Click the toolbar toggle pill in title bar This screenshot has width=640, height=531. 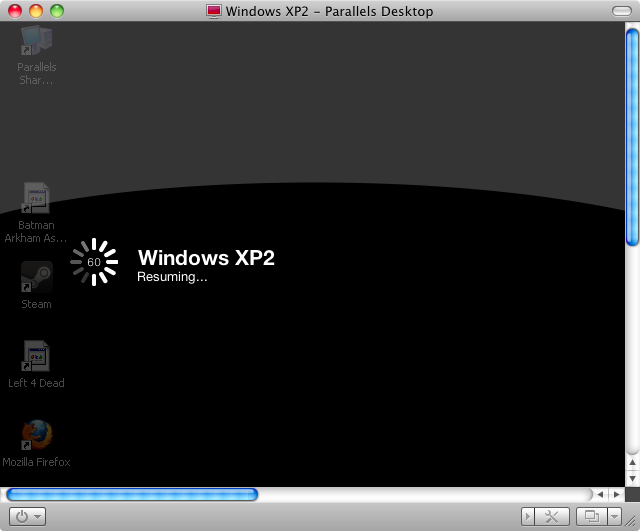click(622, 11)
